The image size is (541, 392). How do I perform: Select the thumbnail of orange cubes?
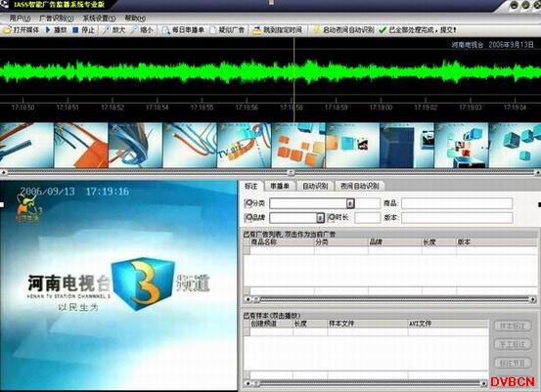point(298,146)
